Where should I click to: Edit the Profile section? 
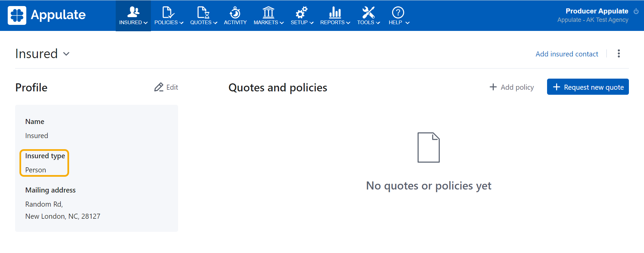(166, 87)
